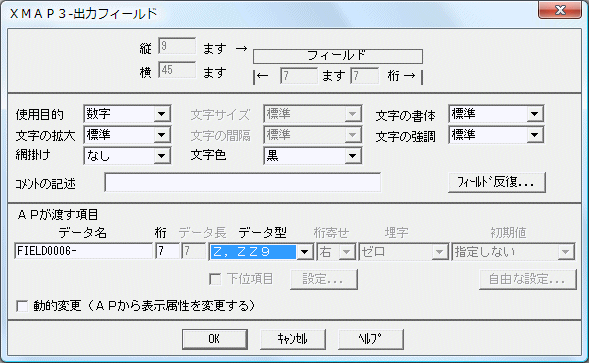Click the データ名 field containing FIELD0006-

[83, 251]
